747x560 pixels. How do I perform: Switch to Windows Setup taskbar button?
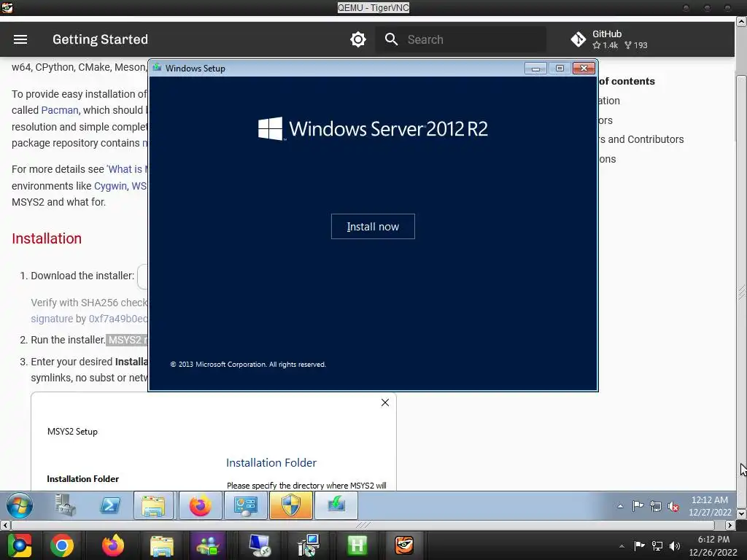pyautogui.click(x=336, y=505)
